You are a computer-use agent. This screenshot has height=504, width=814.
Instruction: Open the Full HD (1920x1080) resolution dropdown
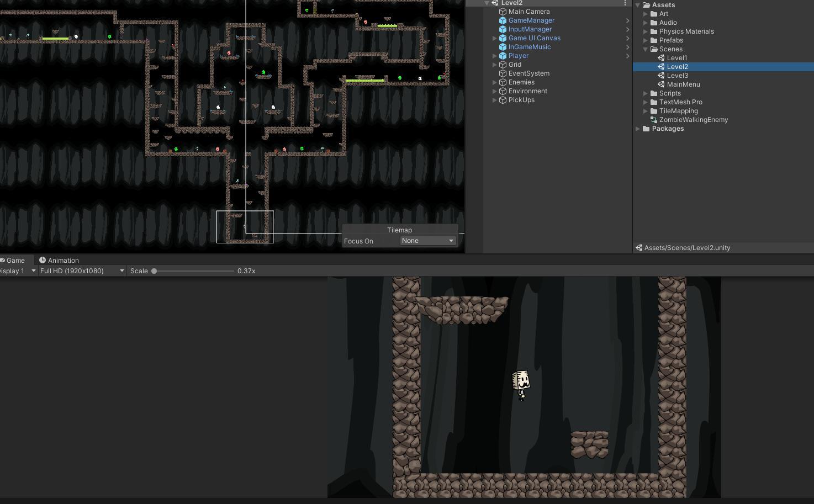click(82, 270)
